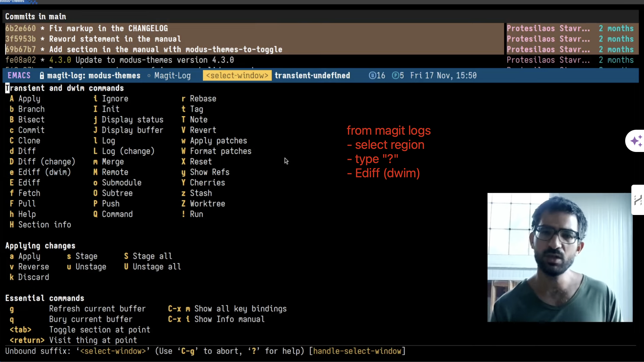This screenshot has height=362, width=644.
Task: Click the Commits in main header
Action: click(x=36, y=17)
